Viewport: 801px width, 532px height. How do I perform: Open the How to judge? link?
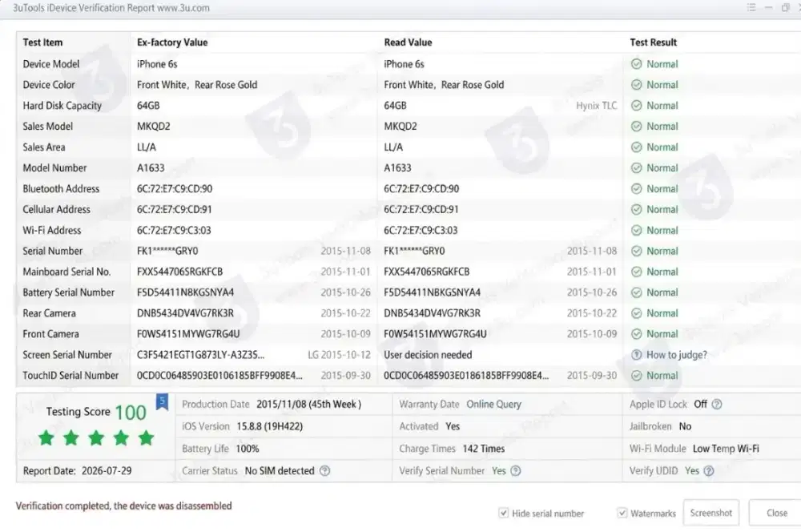click(x=676, y=355)
